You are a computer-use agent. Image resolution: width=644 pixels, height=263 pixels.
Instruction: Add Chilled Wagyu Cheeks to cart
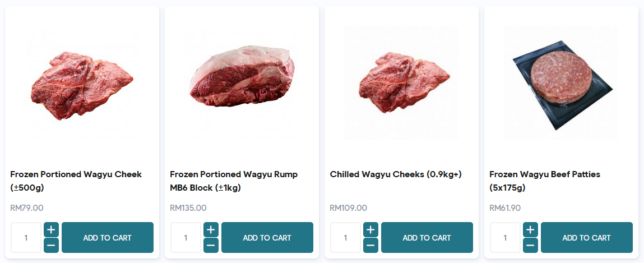click(427, 238)
